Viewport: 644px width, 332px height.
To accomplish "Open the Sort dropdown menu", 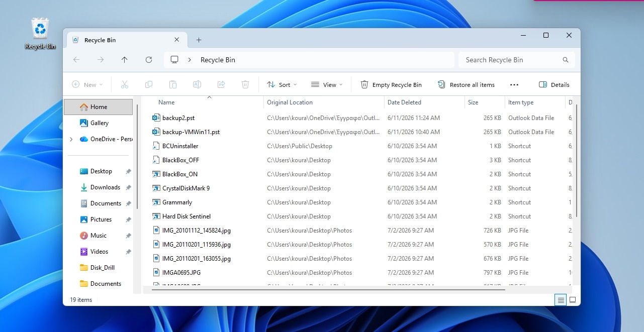I will pyautogui.click(x=282, y=84).
